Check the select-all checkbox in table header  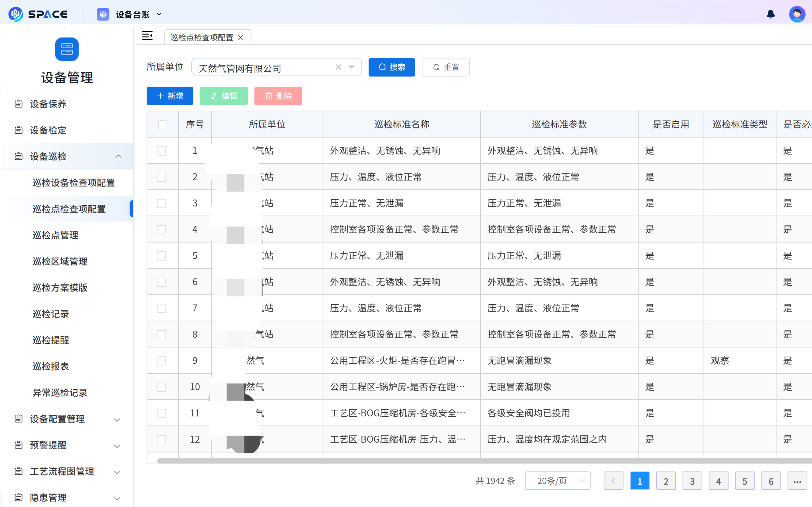point(162,124)
